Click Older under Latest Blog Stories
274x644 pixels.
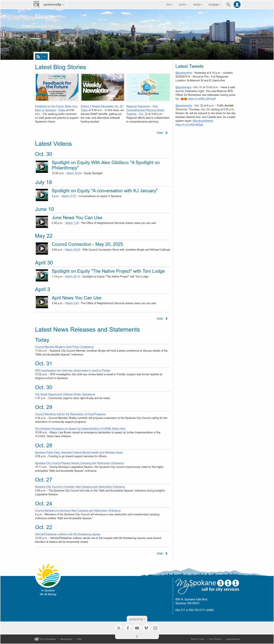click(x=162, y=133)
